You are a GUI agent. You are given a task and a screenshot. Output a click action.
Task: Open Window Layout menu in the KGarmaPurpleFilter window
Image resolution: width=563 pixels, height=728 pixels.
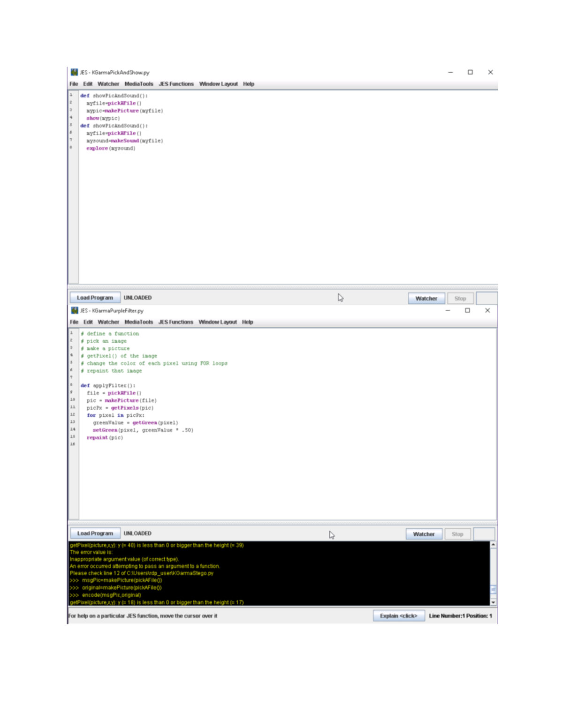click(217, 322)
